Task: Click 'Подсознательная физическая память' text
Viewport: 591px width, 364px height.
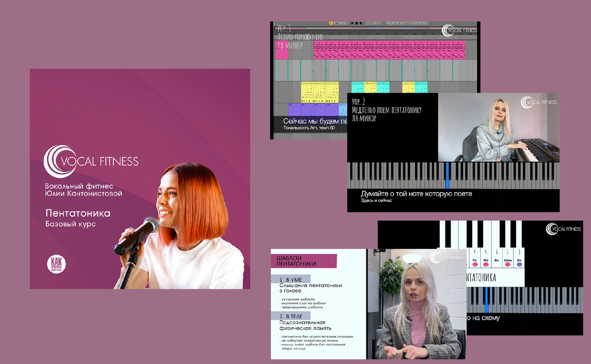Action: tap(305, 326)
